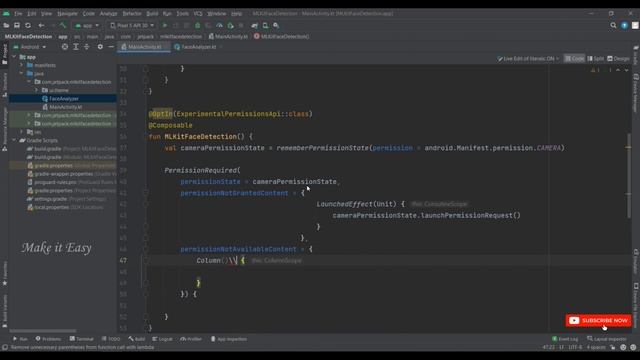Expand the res folder
Screen dimensions: 640x360
22,132
